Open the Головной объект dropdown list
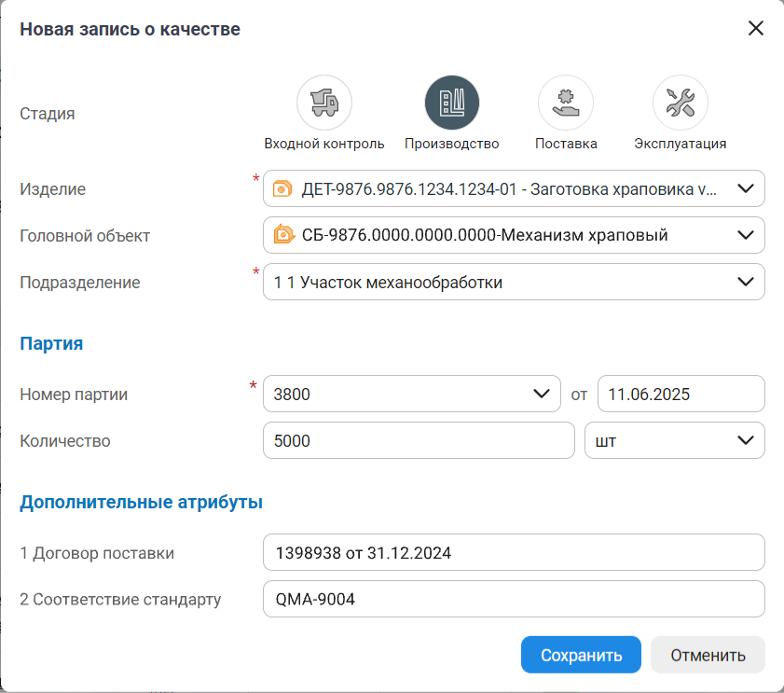 (746, 235)
